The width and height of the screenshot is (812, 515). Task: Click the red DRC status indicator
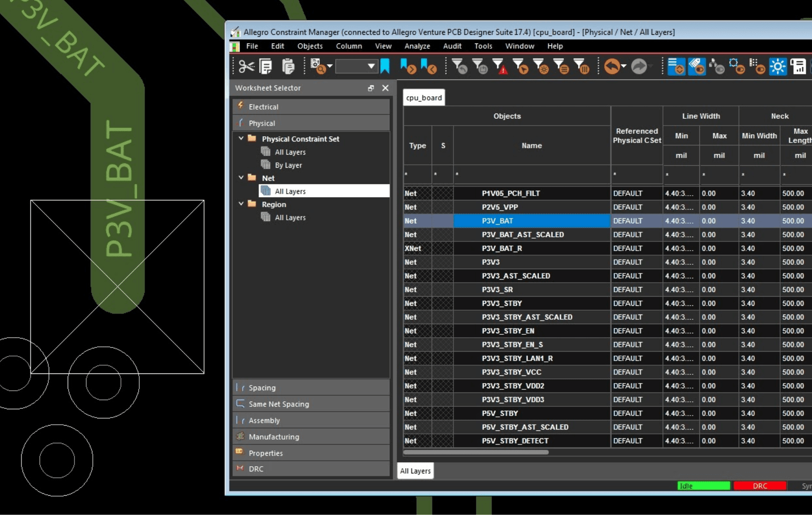(760, 486)
